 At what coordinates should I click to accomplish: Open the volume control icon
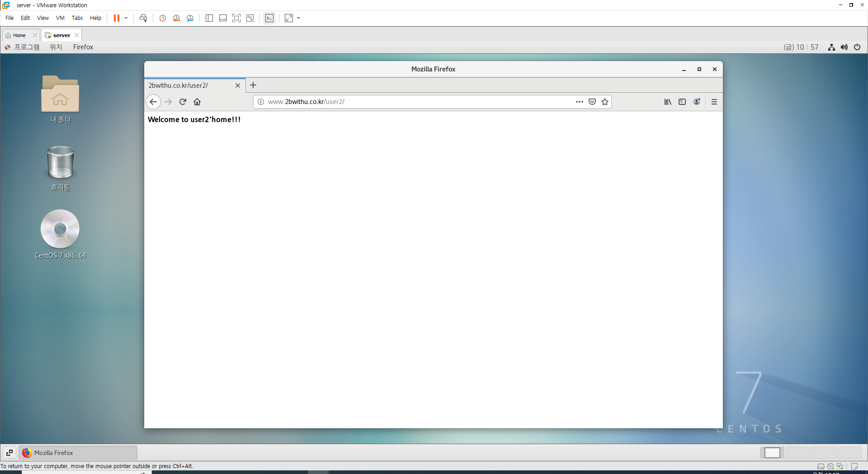click(x=844, y=47)
